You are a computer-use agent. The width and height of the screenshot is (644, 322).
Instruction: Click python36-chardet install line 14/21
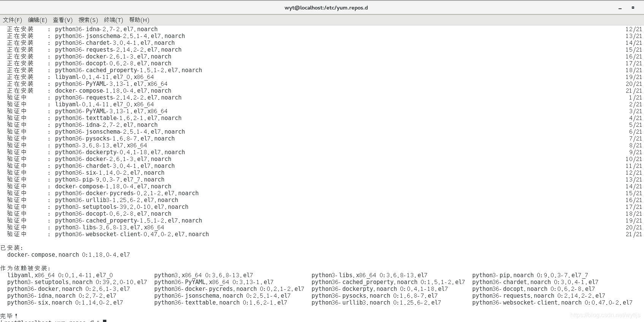[324, 43]
